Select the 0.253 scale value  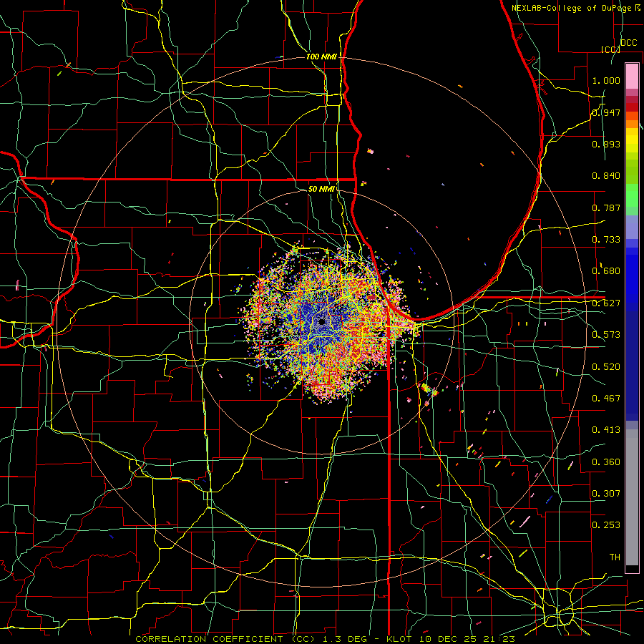tap(606, 525)
